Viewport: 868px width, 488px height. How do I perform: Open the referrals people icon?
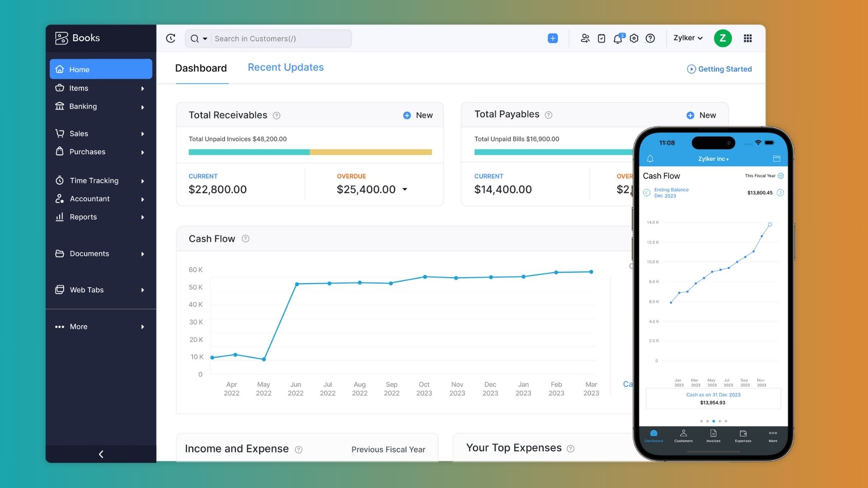(585, 38)
